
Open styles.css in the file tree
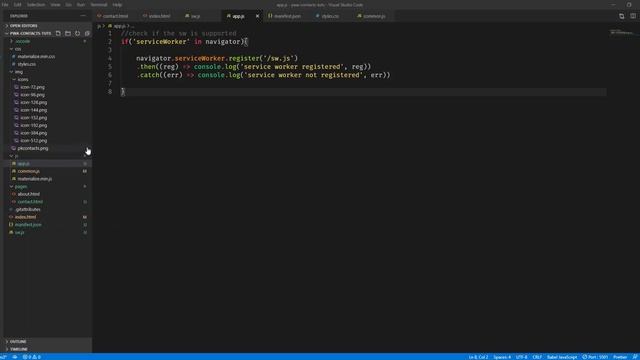[27, 64]
